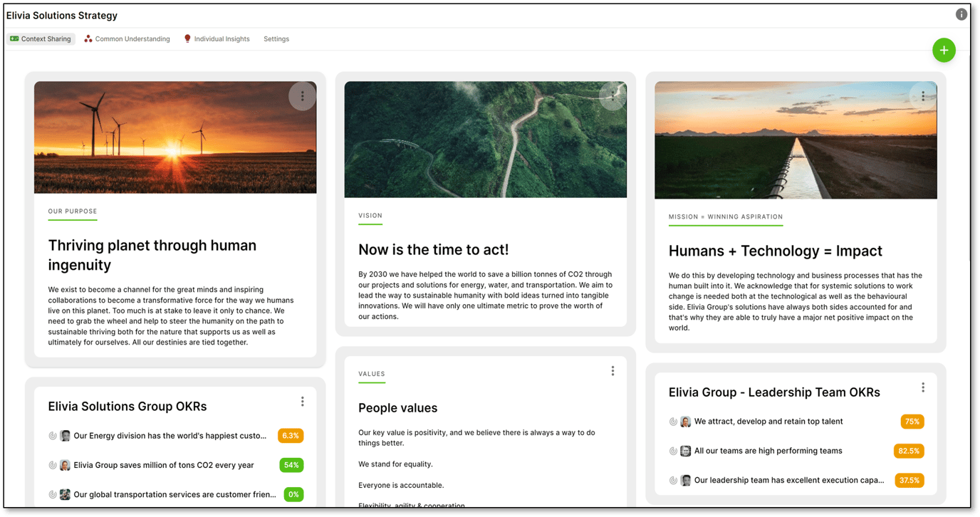Click the avatar on "We attract, develop and retain top talent"
Image resolution: width=980 pixels, height=517 pixels.
pyautogui.click(x=685, y=421)
